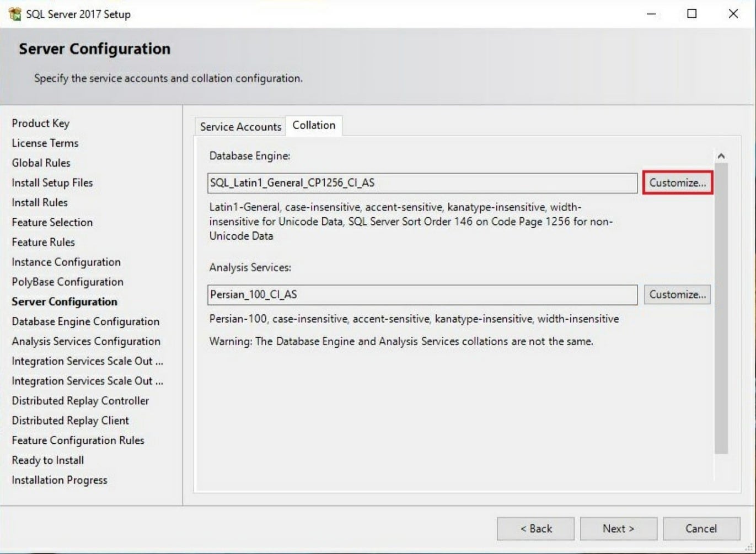Proceed with the Next button
The image size is (756, 554).
(618, 529)
